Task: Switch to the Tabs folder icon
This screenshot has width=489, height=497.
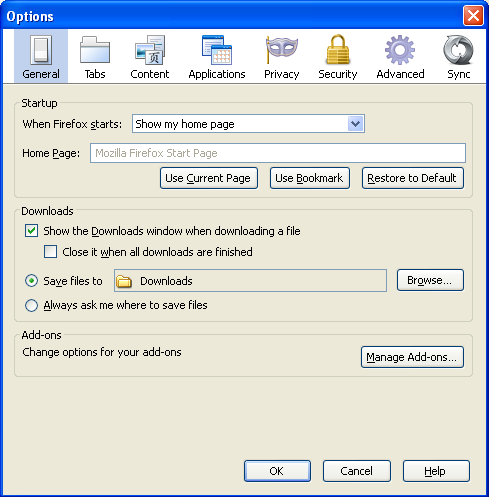Action: [x=95, y=50]
